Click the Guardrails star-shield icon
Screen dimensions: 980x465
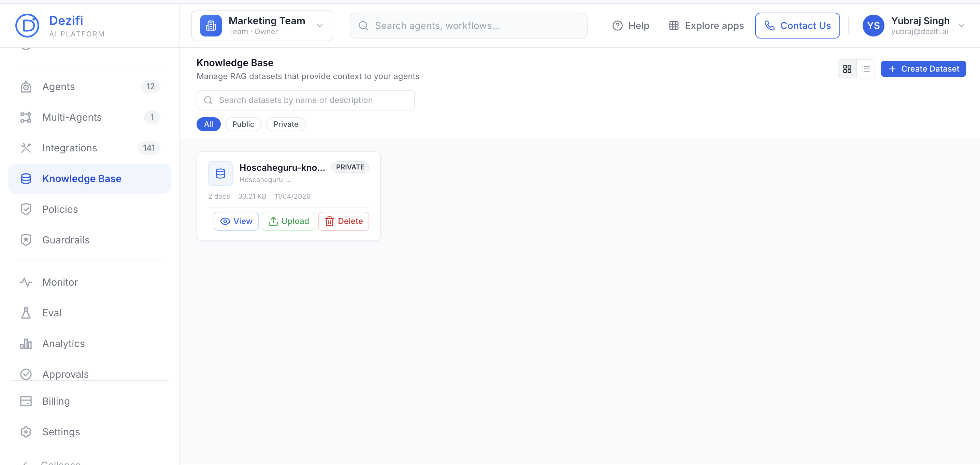click(x=26, y=240)
